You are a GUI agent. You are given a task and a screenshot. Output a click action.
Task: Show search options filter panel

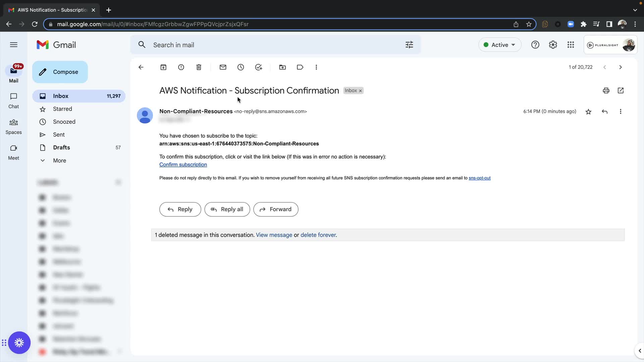point(409,45)
